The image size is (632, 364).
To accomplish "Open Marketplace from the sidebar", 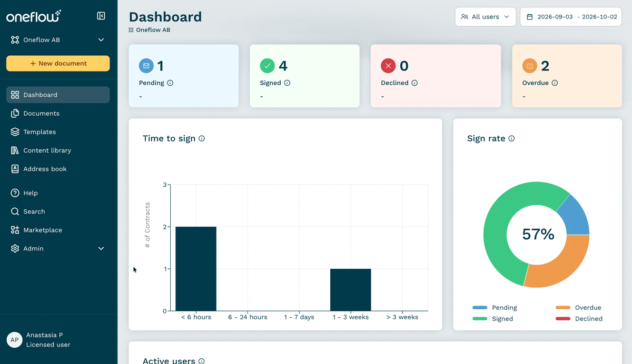I will [58, 230].
